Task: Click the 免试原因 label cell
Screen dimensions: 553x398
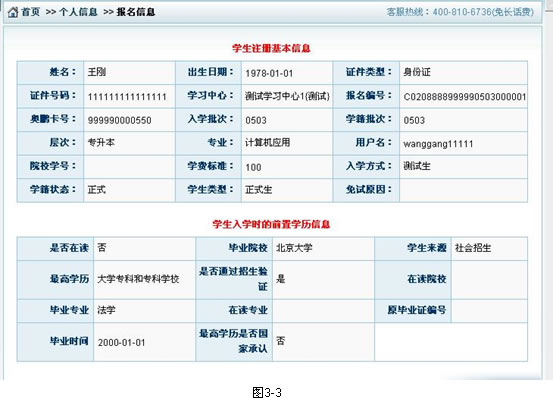Action: tap(366, 190)
